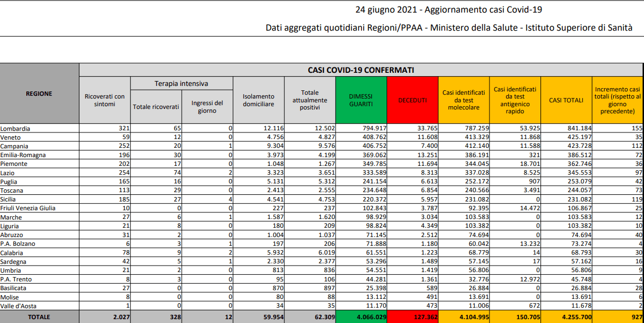Click the TOTALE row label
Screen dimensions: 644x323
tap(39, 317)
